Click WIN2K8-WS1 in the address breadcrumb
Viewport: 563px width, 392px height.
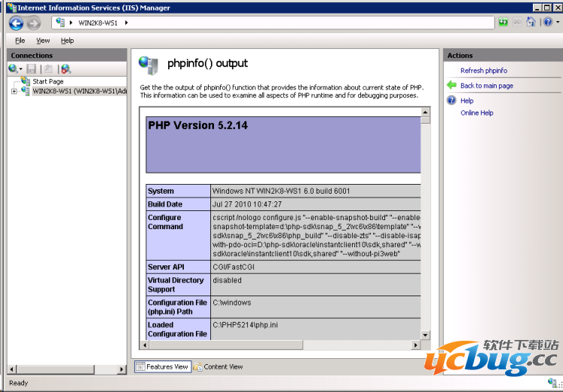98,23
